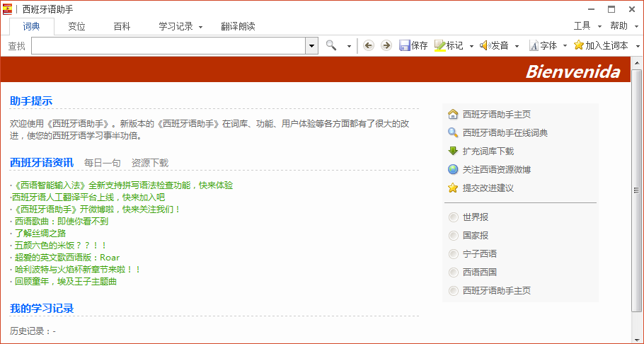
Task: Expand the search box history dropdown
Action: click(311, 45)
